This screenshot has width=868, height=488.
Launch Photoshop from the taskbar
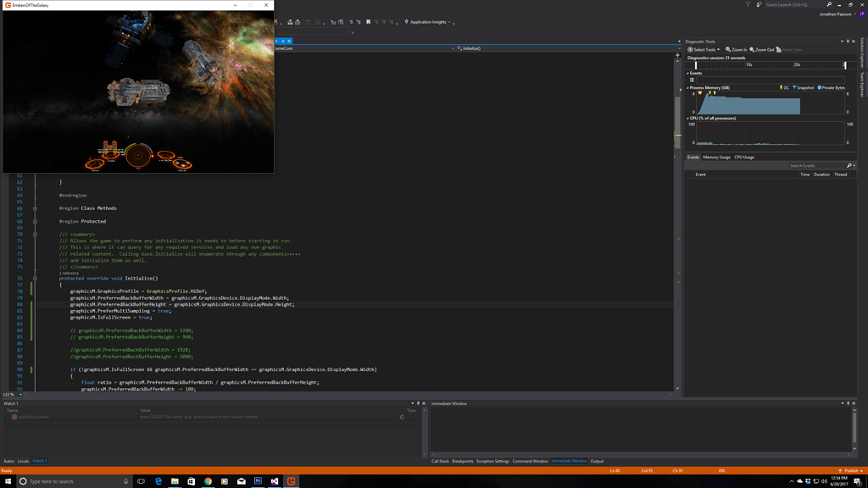(258, 480)
